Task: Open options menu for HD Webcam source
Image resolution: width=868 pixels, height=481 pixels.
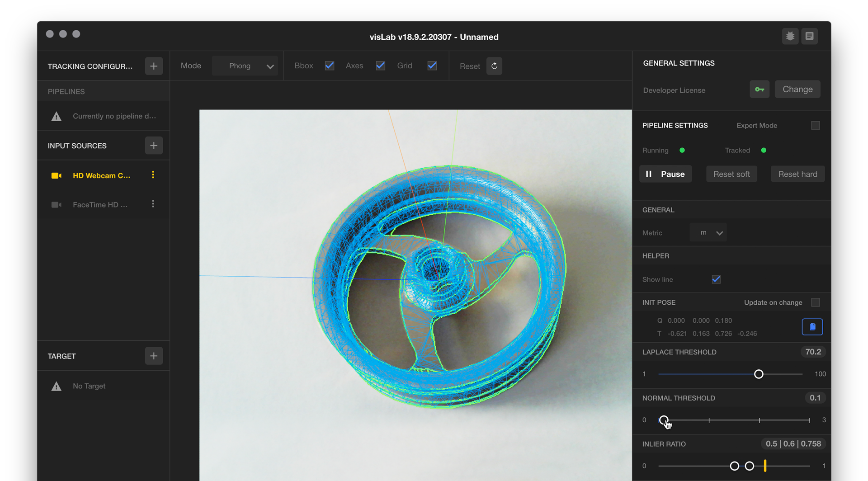Action: [x=153, y=174]
